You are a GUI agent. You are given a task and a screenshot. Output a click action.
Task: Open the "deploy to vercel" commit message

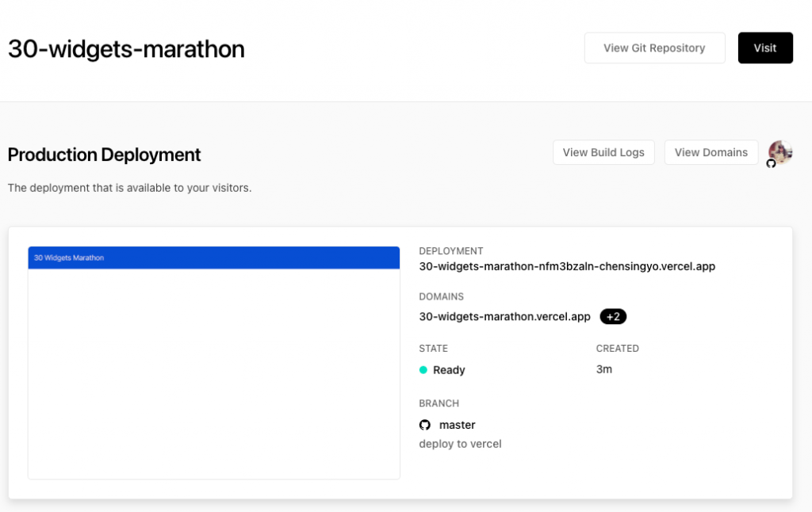(x=461, y=444)
